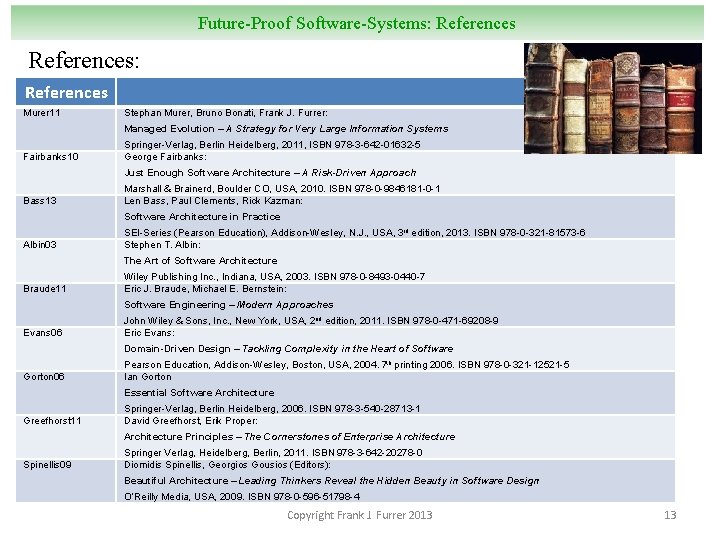Viewport: 720px width, 540px height.
Task: Select the 'Fairbanks10' reference key
Action: click(x=51, y=157)
